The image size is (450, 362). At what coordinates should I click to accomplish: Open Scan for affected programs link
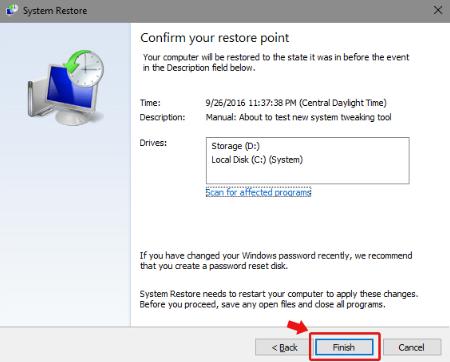click(x=258, y=192)
